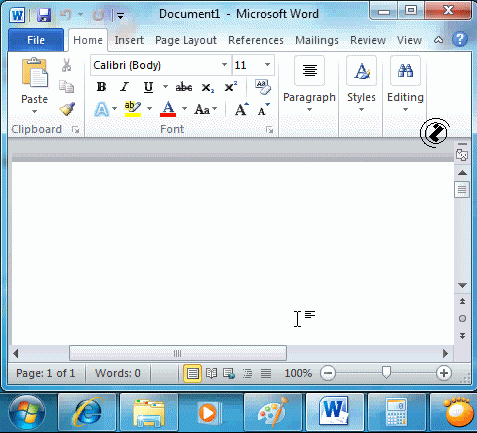Apply red font color
The image size is (477, 433).
click(x=168, y=109)
